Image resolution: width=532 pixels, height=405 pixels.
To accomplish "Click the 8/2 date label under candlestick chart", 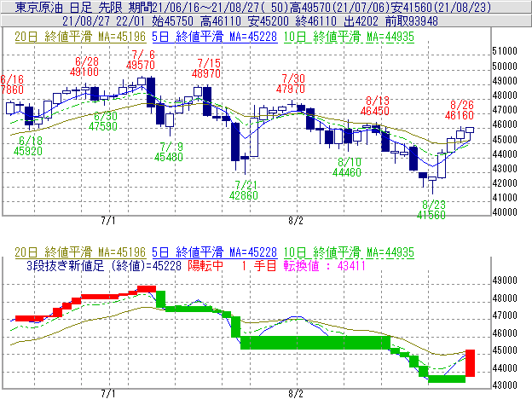I will click(x=296, y=221).
